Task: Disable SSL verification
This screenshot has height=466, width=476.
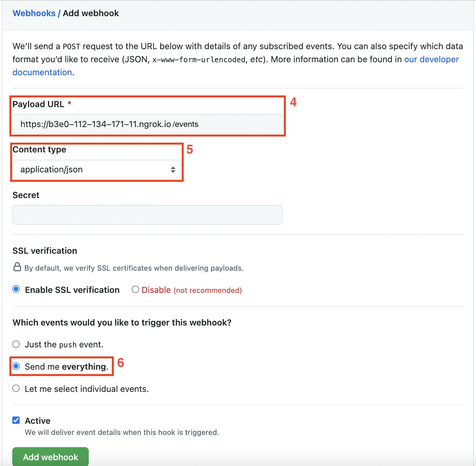Action: [135, 290]
